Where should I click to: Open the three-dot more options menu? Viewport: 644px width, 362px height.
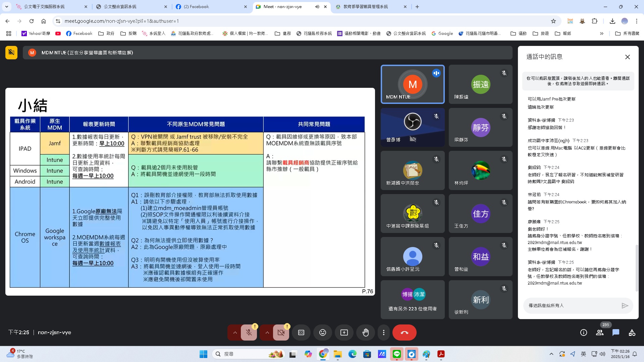tap(383, 333)
